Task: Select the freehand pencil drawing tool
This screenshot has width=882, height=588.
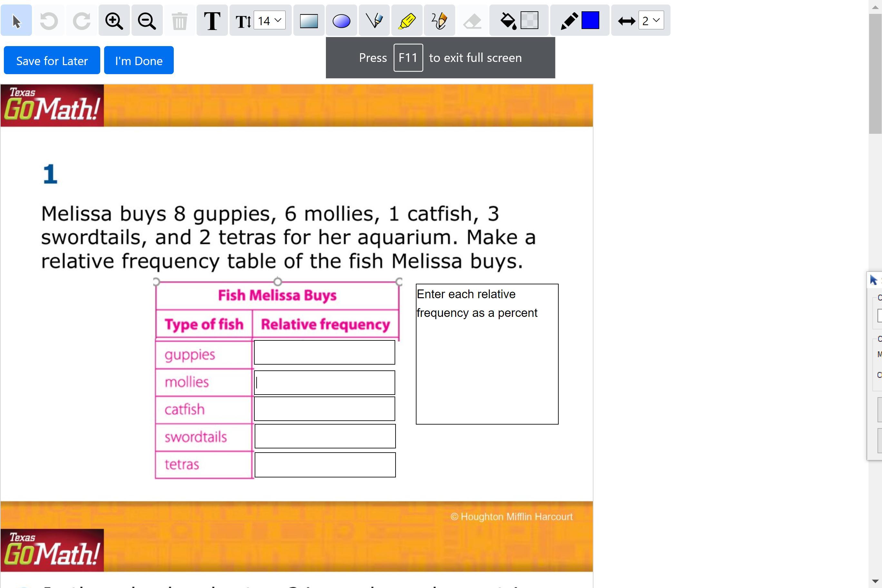Action: (439, 21)
